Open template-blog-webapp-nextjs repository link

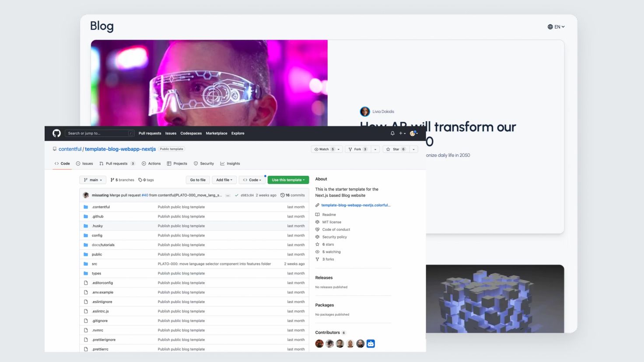[120, 149]
